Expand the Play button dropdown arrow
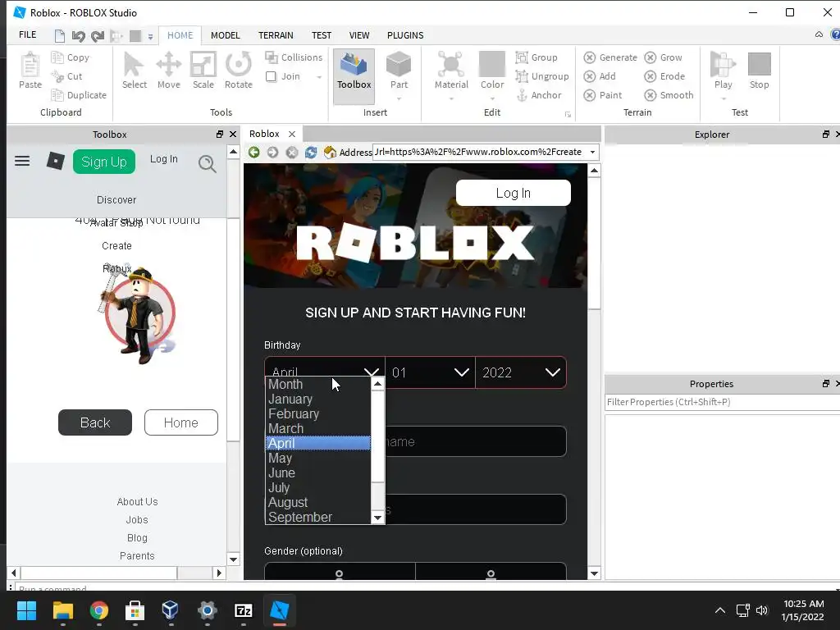This screenshot has width=840, height=630. click(x=724, y=98)
